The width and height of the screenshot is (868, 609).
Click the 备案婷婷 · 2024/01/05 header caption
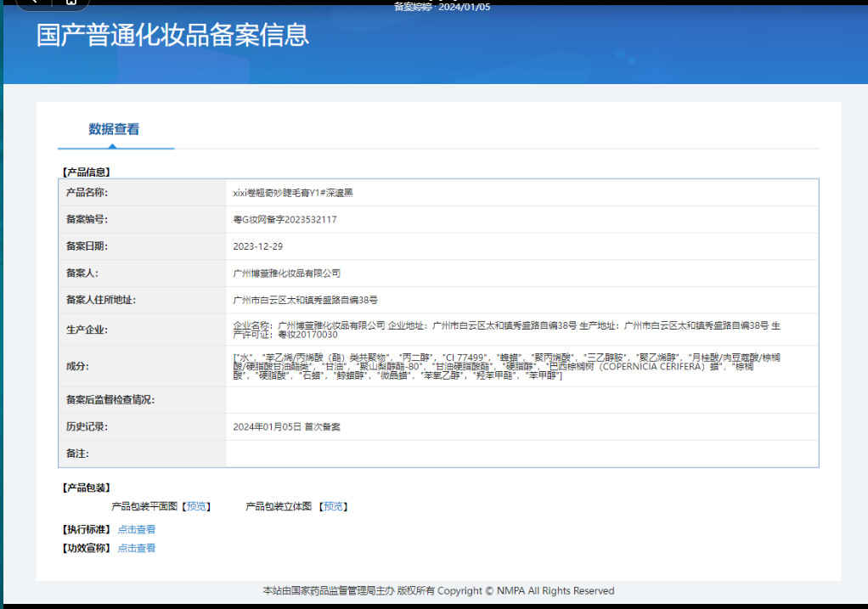coord(442,7)
